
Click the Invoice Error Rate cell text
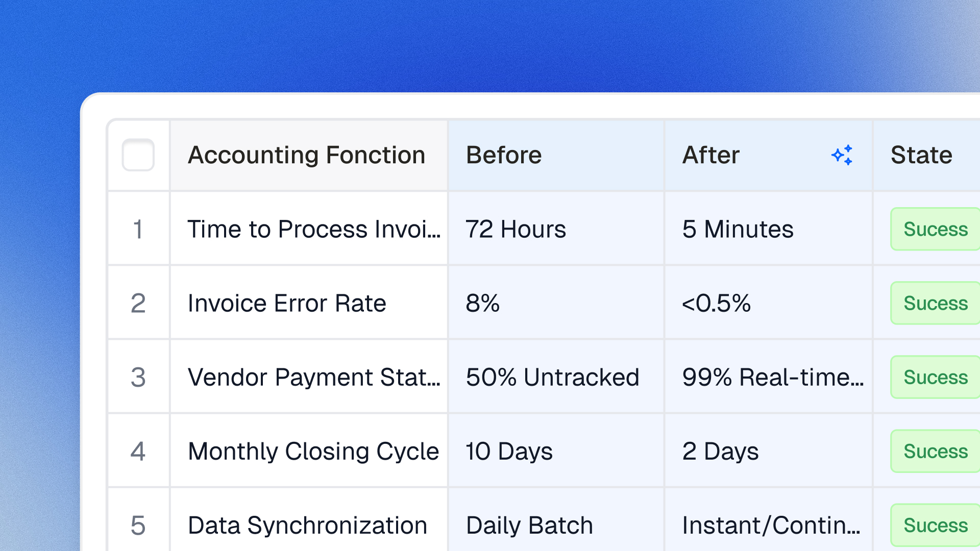pyautogui.click(x=287, y=303)
